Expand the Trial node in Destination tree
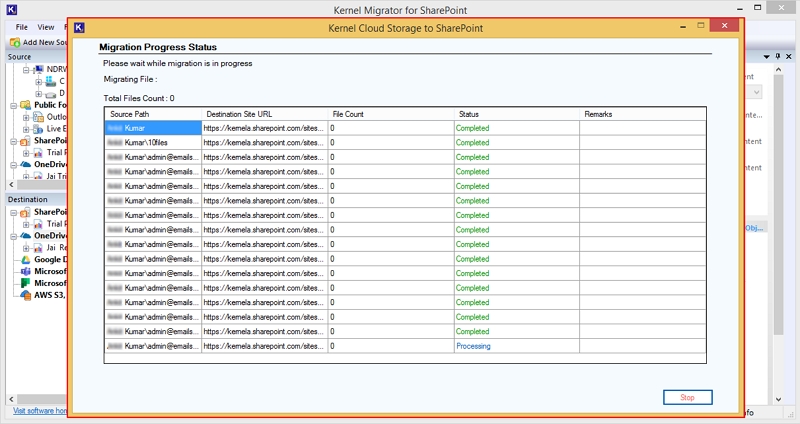 point(26,224)
